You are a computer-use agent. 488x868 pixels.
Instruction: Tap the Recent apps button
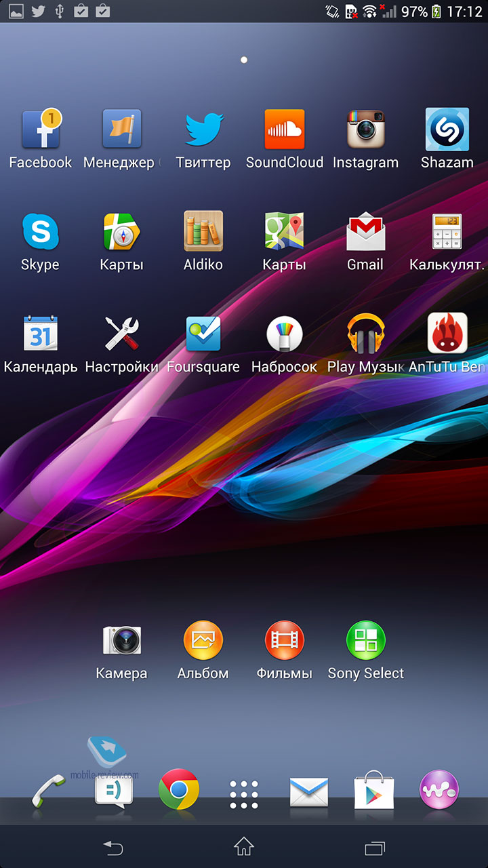pos(375,847)
